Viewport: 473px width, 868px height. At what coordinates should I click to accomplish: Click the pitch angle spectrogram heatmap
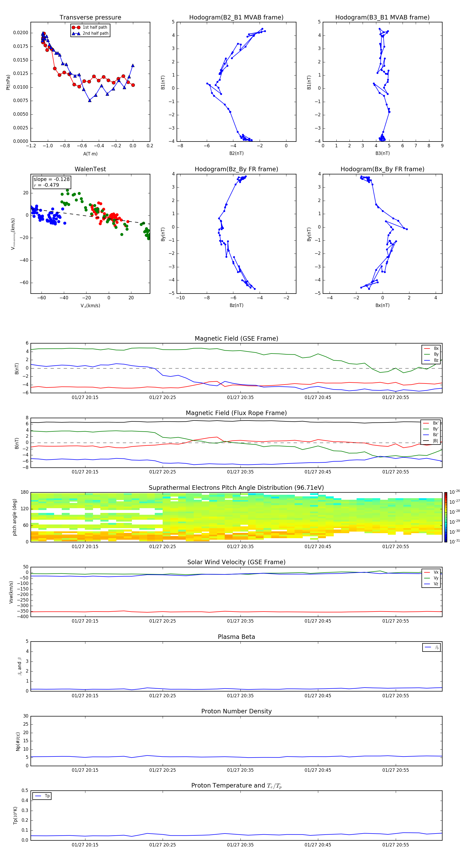[236, 517]
